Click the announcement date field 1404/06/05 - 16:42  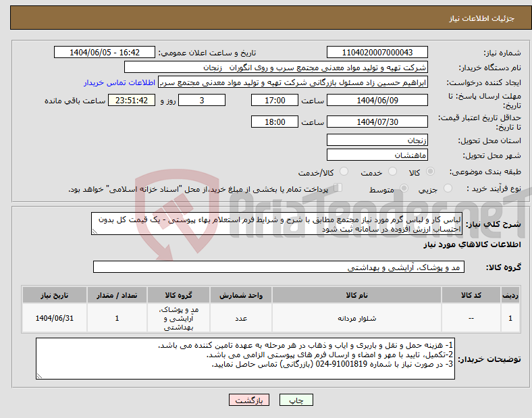pos(105,52)
